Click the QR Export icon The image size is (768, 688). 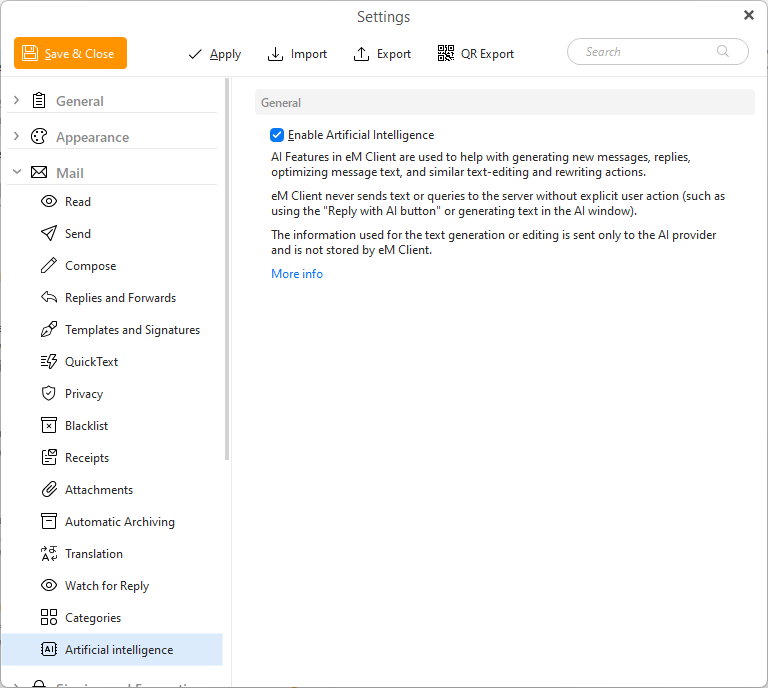click(x=446, y=54)
